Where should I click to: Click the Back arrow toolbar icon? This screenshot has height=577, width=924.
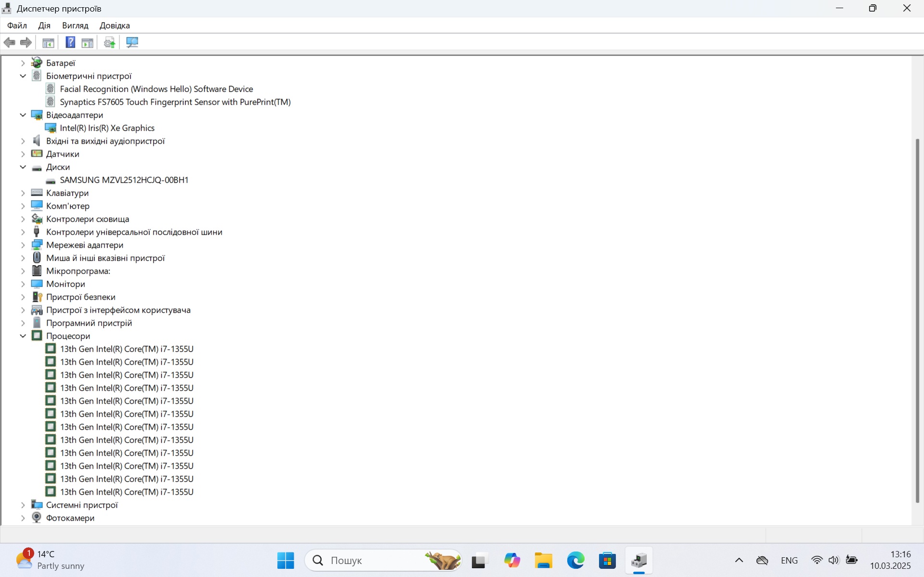(x=10, y=42)
